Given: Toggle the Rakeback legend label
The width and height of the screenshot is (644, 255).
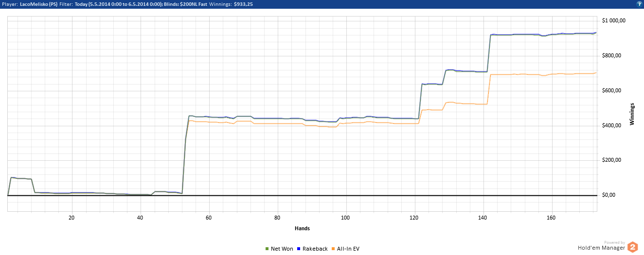Looking at the screenshot, I should coord(315,249).
